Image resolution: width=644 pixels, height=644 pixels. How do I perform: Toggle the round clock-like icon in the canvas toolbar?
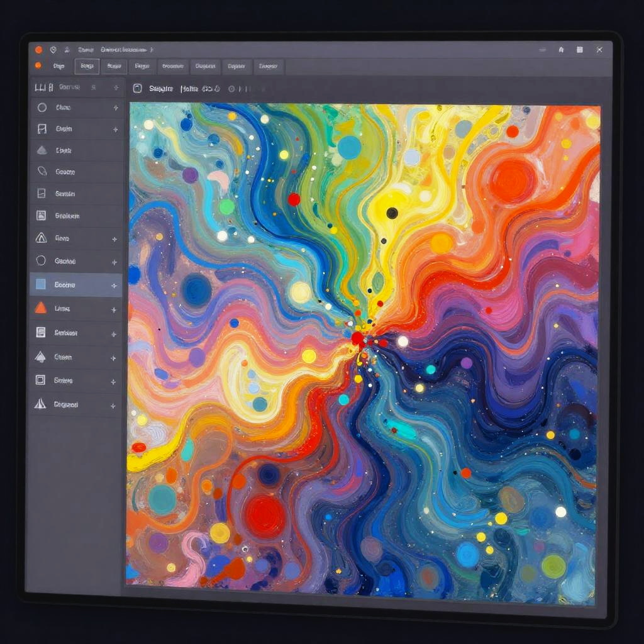(231, 89)
